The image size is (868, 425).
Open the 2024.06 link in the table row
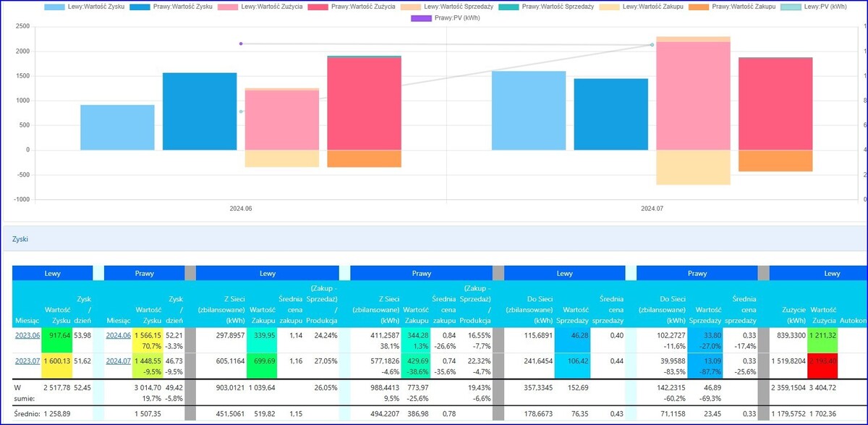[119, 336]
